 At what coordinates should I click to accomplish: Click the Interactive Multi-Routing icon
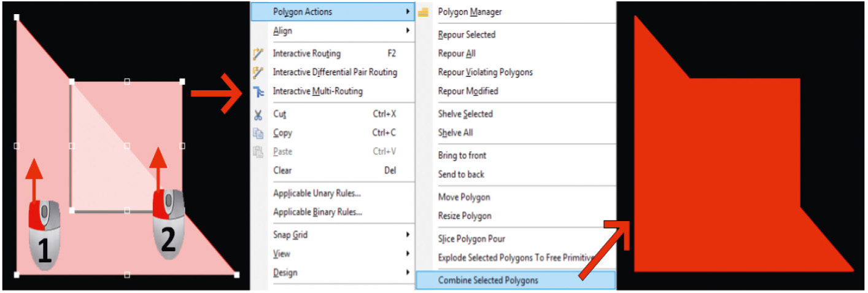pos(258,92)
